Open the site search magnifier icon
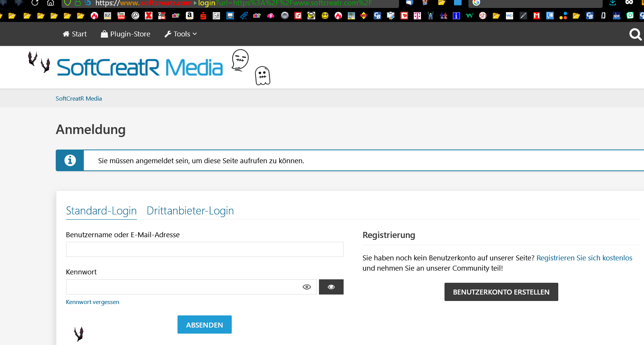The width and height of the screenshot is (644, 345). (635, 35)
